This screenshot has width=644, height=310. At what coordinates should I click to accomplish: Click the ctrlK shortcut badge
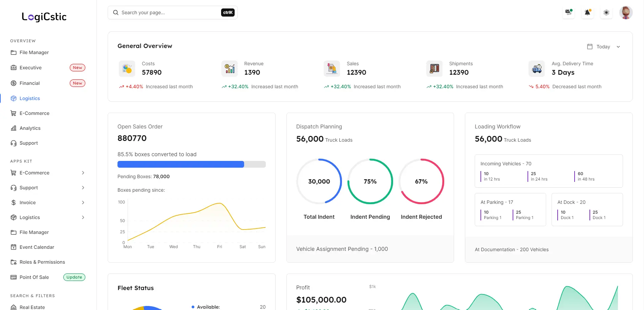pyautogui.click(x=228, y=13)
